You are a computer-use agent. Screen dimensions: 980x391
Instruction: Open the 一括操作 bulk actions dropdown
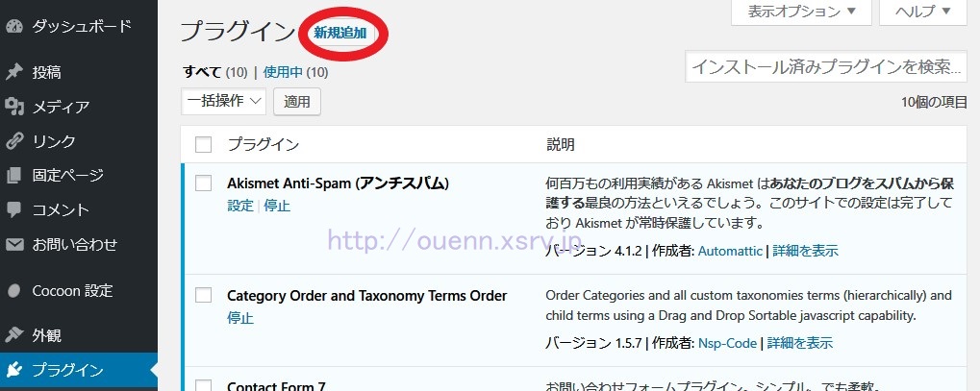point(224,101)
